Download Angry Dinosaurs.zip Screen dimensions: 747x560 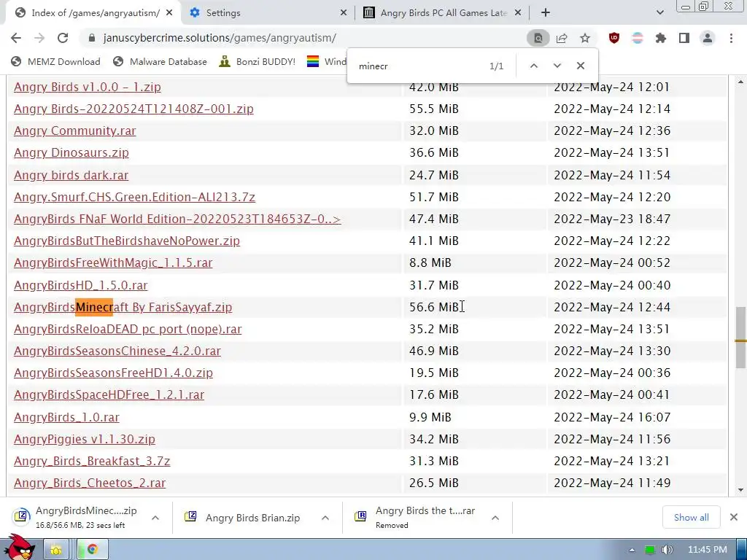(71, 153)
